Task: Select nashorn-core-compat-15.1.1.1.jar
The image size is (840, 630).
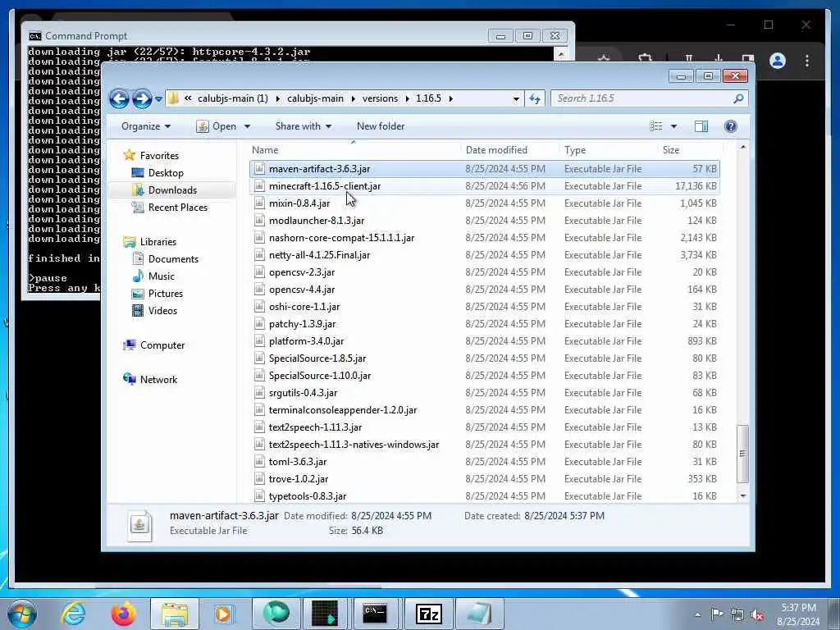Action: click(484, 237)
